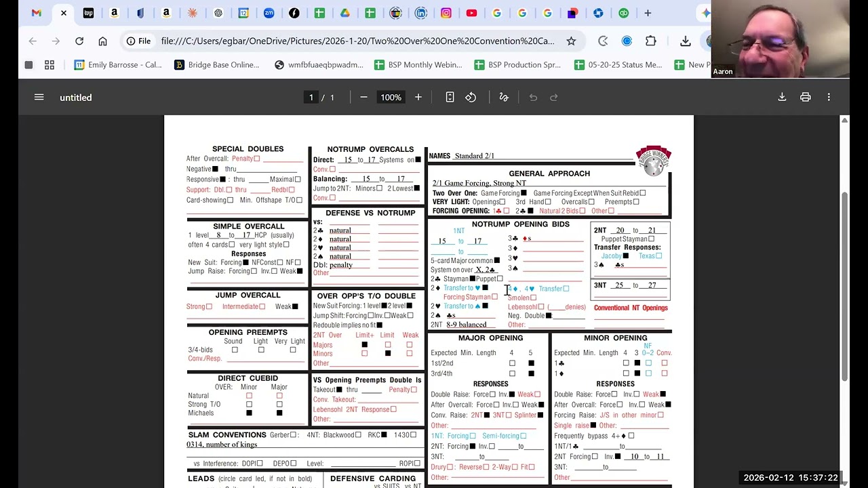Navigate forward in browser history
868x488 pixels.
click(56, 41)
